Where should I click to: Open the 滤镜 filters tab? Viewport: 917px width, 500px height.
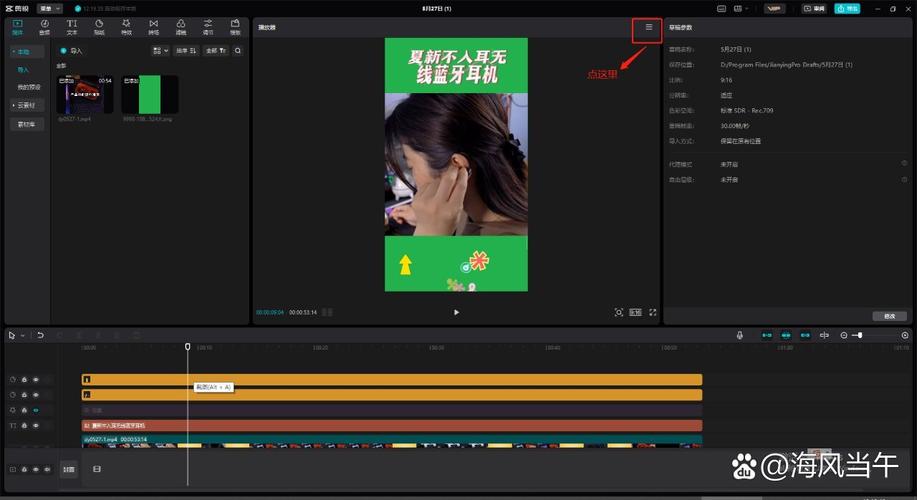pos(181,27)
